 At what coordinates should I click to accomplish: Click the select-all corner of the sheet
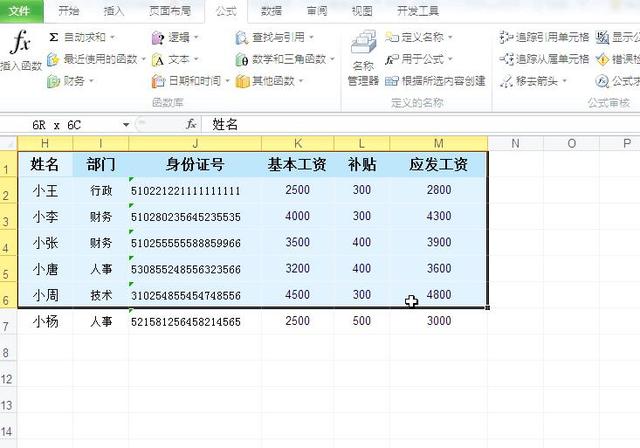click(x=9, y=143)
